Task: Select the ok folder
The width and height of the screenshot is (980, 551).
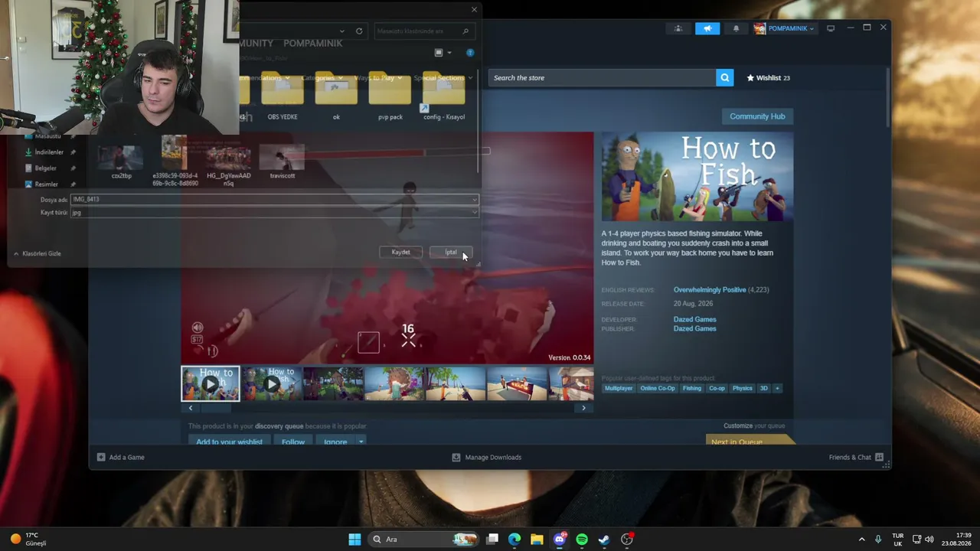Action: pyautogui.click(x=336, y=96)
